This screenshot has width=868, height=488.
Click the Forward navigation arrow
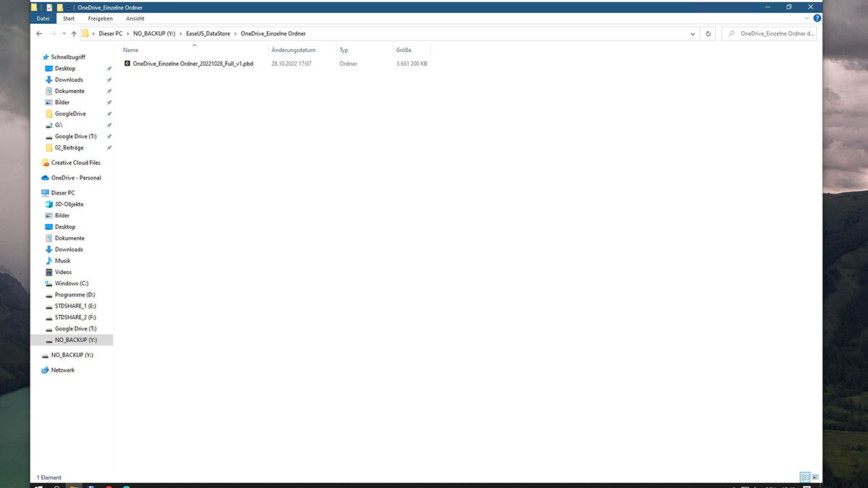point(54,33)
